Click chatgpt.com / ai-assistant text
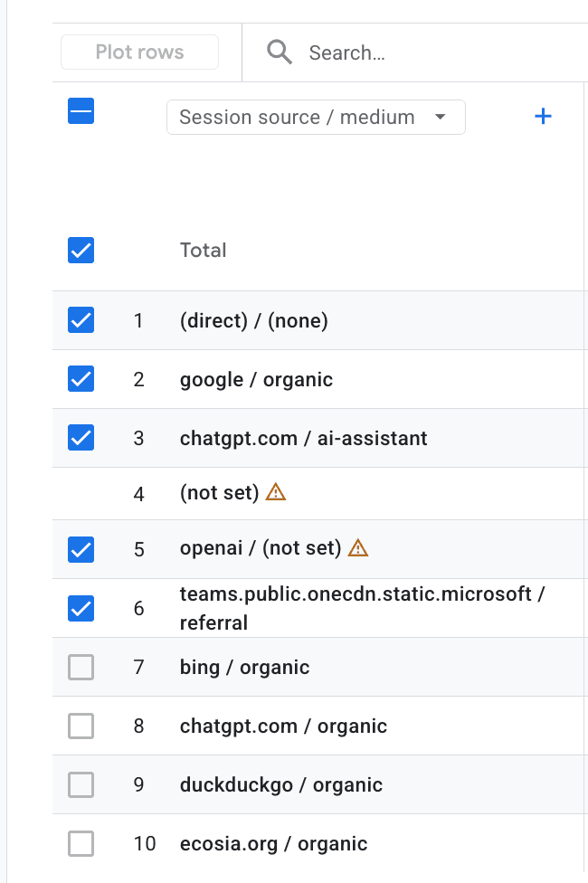The image size is (588, 883). pos(304,438)
